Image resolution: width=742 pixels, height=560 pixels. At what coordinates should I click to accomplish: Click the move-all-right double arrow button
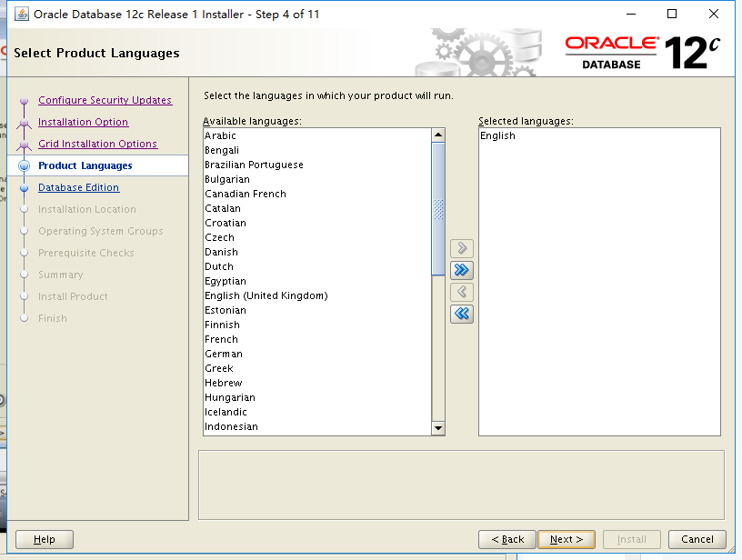[x=462, y=270]
